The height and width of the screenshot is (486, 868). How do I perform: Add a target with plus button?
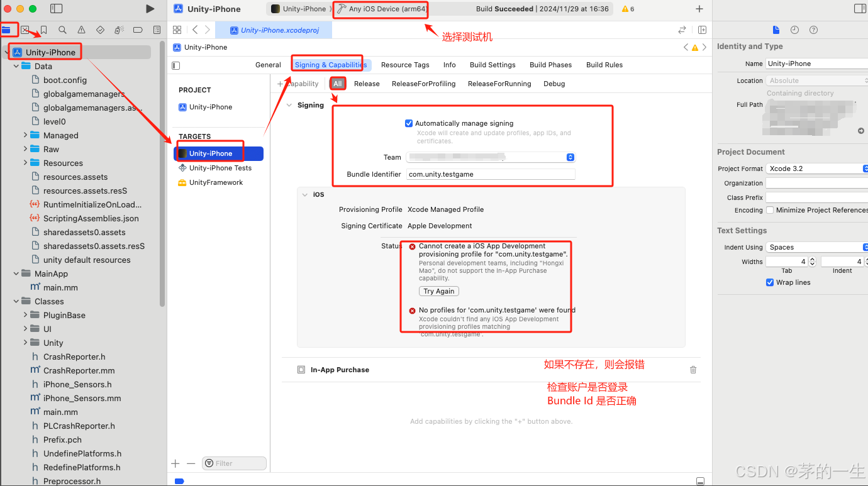[x=175, y=463]
